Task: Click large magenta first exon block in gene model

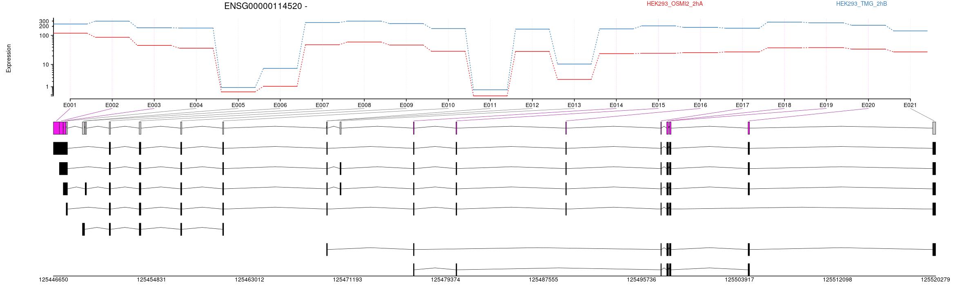Action: [56, 128]
